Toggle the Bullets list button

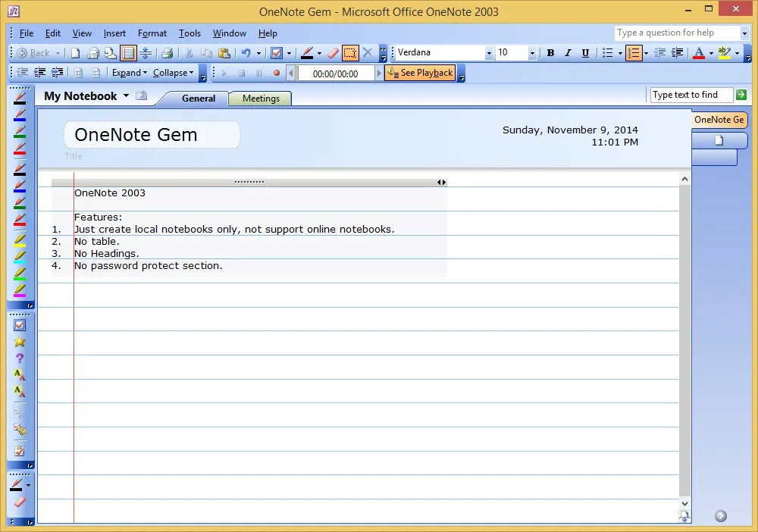608,53
